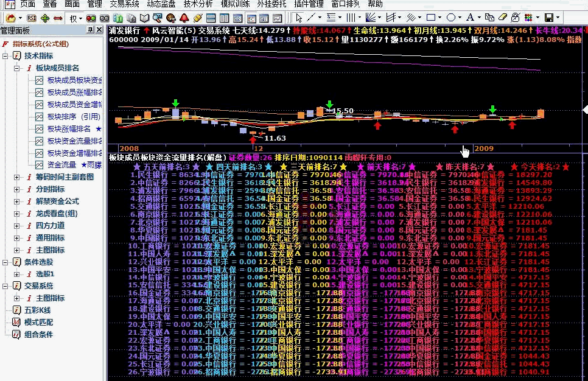588x381 pixels.
Task: Select the fan lines drawing tool
Action: pos(371,17)
